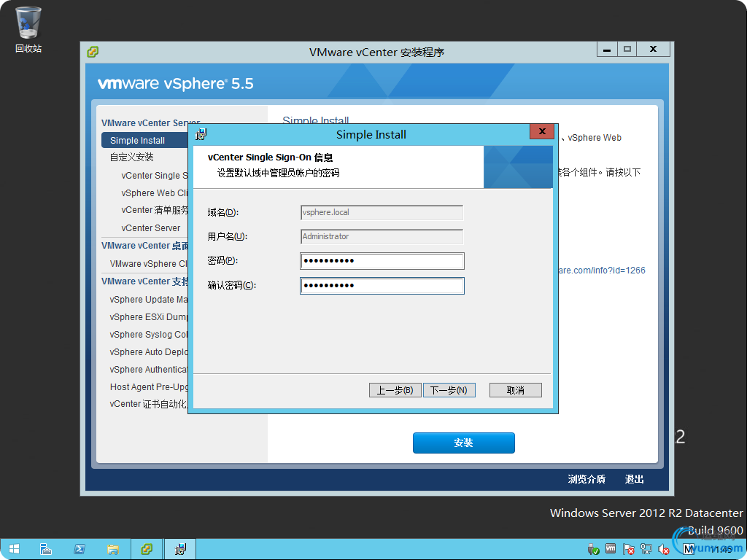Select vSphere Authentication Proxy entry
Screen dimensions: 747x560
pyautogui.click(x=149, y=370)
